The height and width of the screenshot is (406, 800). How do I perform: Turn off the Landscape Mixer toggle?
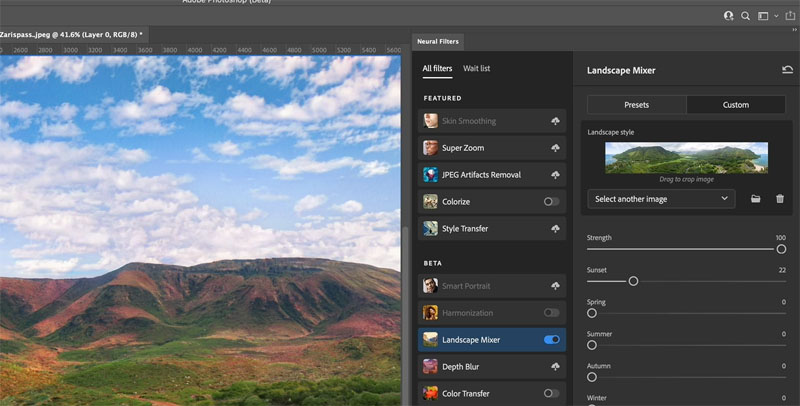(552, 340)
